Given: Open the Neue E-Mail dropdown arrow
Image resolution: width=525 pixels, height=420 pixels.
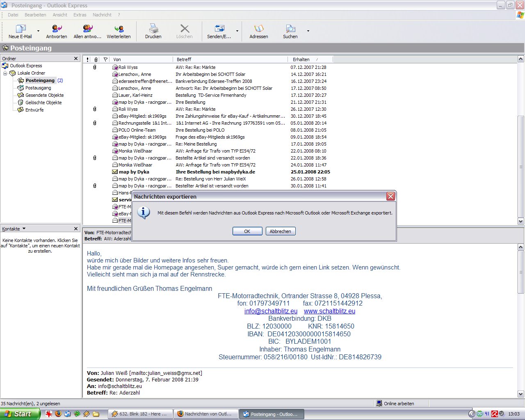Looking at the screenshot, I should point(39,31).
